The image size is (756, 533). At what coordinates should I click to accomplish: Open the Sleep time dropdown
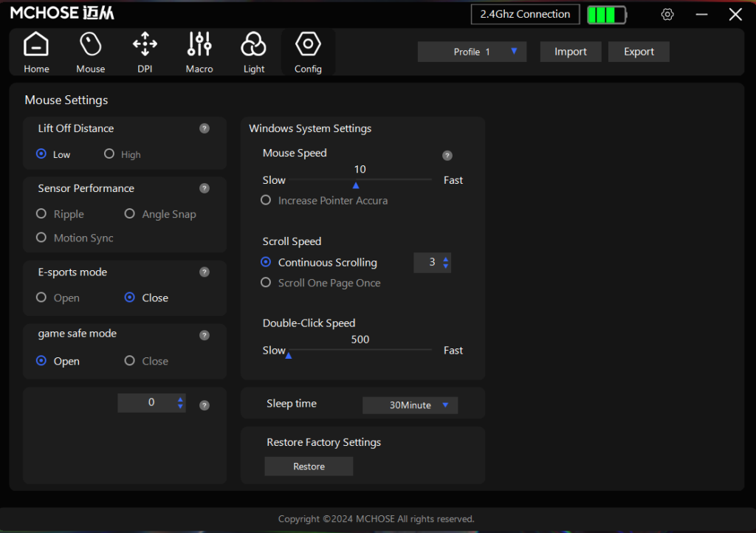click(410, 405)
